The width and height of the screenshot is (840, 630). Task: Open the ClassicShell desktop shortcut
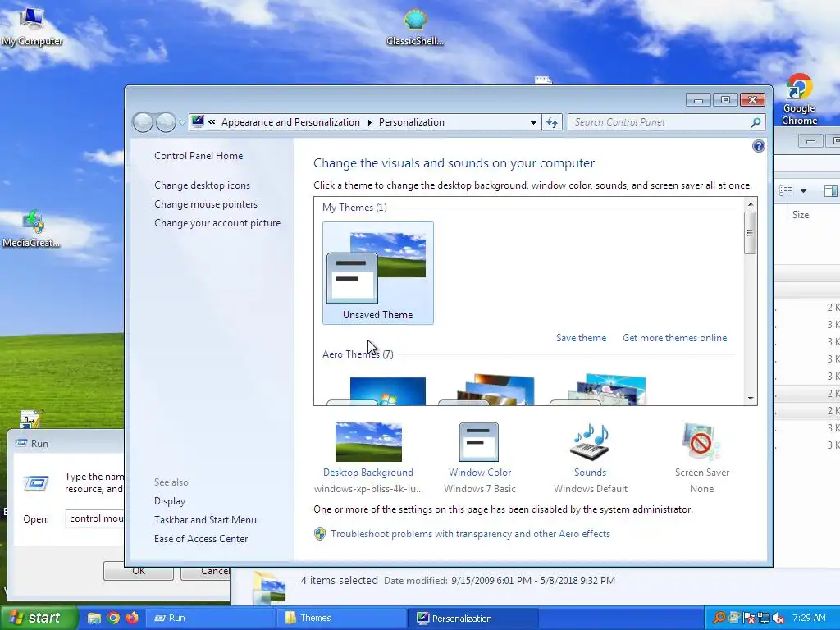(414, 27)
